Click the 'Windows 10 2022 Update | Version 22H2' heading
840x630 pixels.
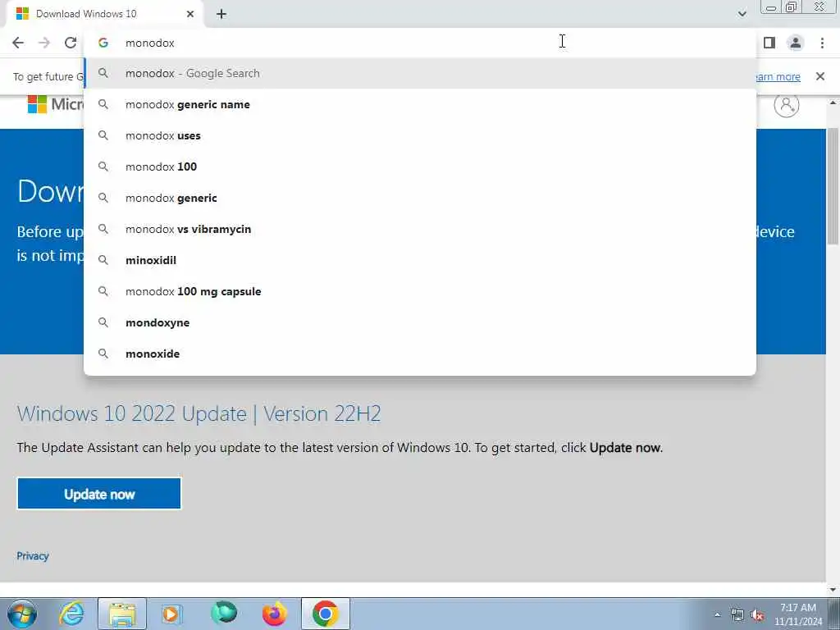pos(199,413)
